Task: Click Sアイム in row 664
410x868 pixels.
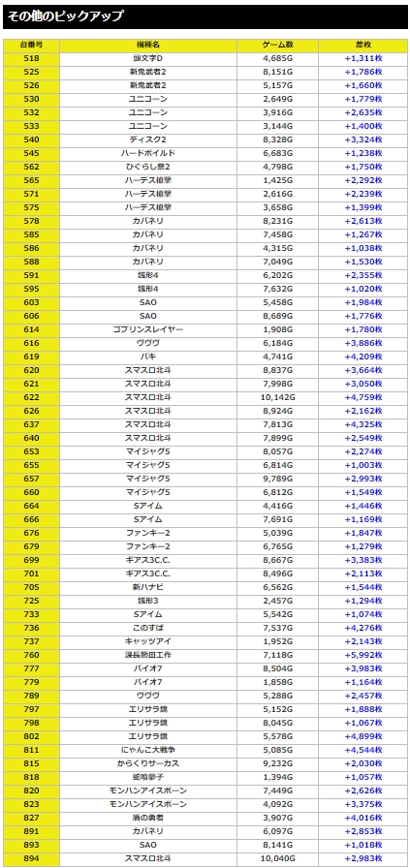Action: tap(148, 506)
